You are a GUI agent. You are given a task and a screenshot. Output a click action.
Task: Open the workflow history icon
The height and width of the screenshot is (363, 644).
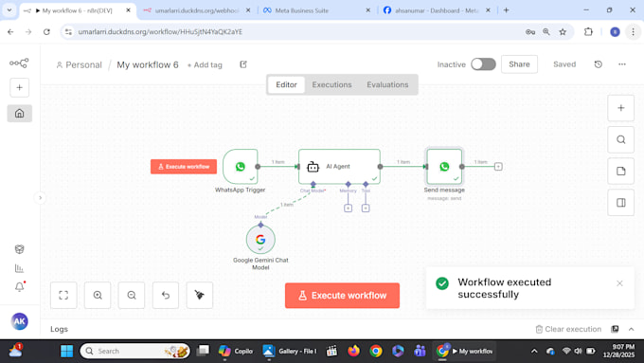coord(598,64)
